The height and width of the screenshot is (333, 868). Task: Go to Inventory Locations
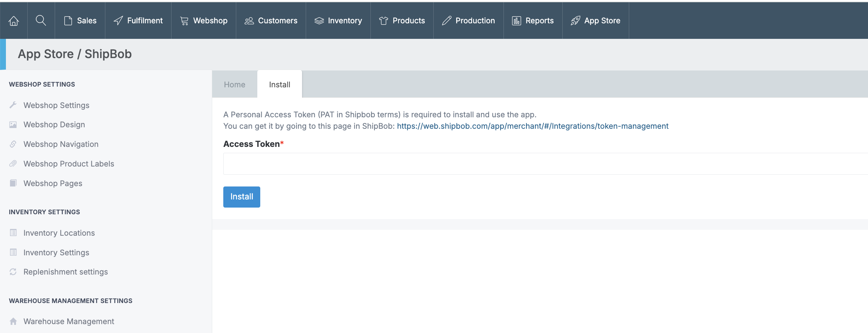point(59,233)
